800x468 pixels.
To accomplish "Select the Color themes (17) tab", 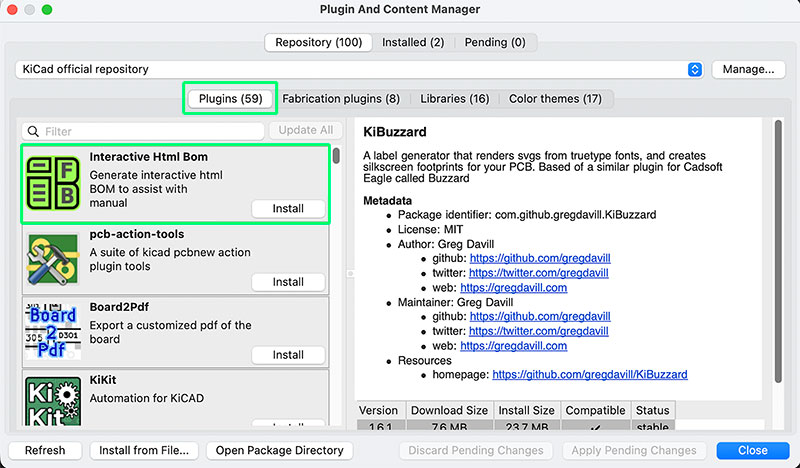I will (x=555, y=98).
